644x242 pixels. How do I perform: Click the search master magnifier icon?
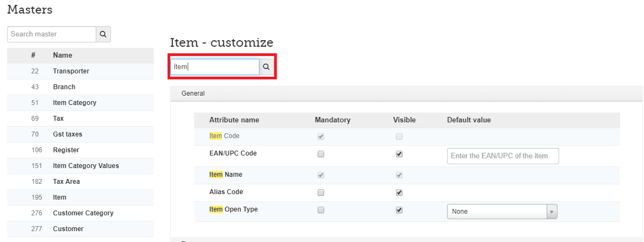[x=103, y=34]
